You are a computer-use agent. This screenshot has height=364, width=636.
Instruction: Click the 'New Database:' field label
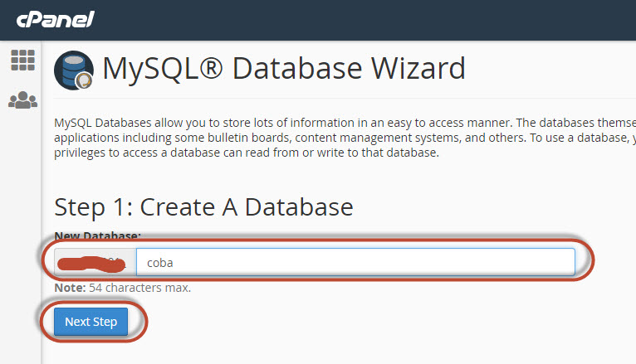(97, 236)
